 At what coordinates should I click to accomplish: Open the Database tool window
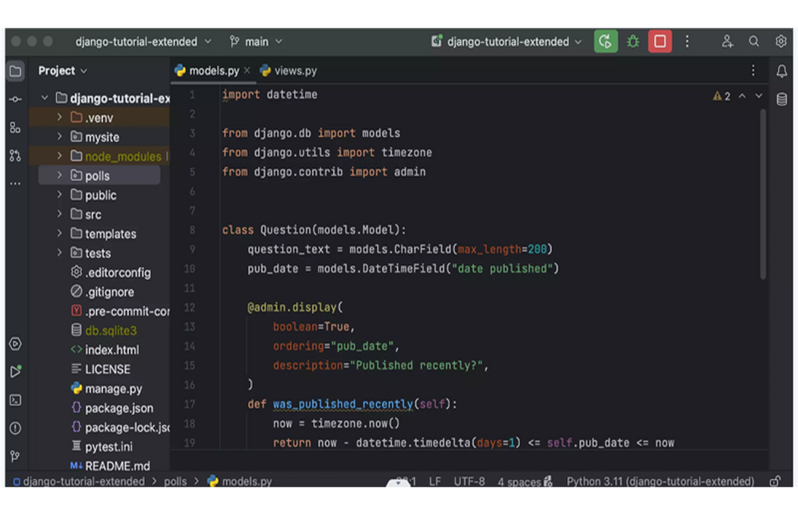click(x=782, y=98)
